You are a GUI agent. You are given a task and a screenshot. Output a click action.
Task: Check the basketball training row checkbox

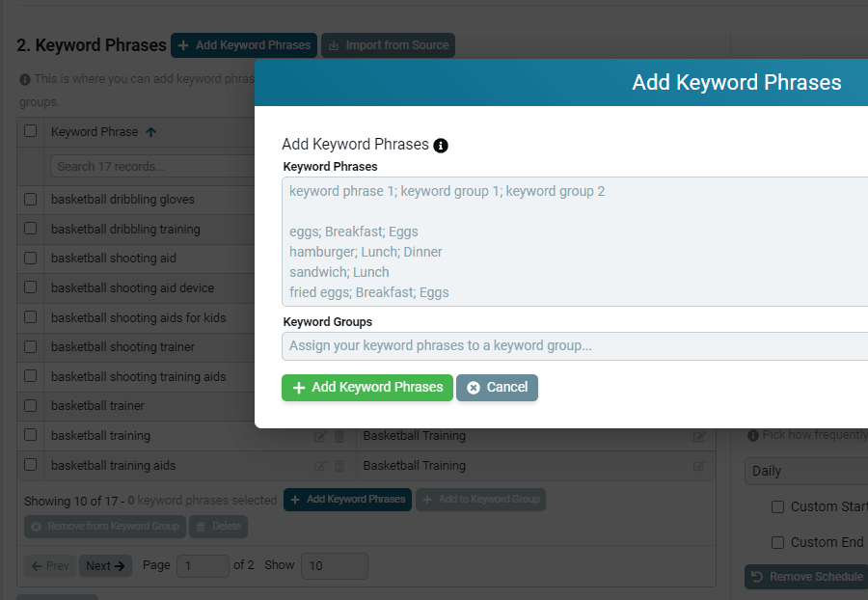(x=31, y=434)
